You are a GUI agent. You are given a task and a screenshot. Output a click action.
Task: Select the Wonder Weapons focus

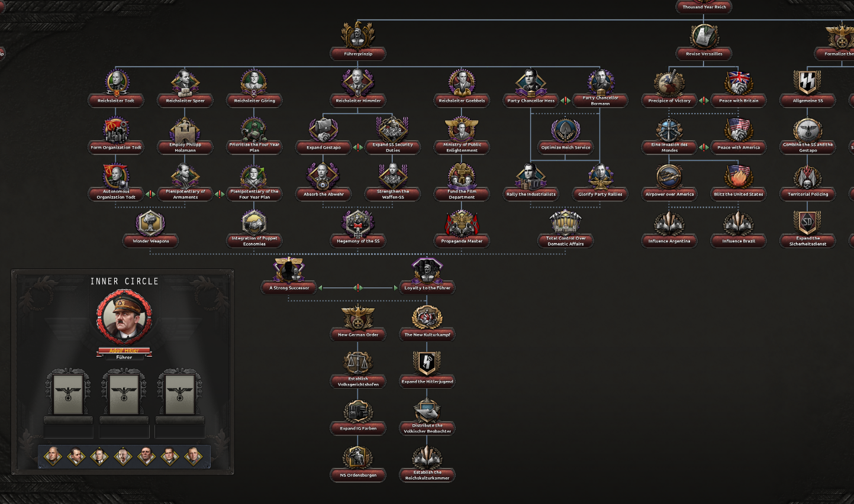150,228
